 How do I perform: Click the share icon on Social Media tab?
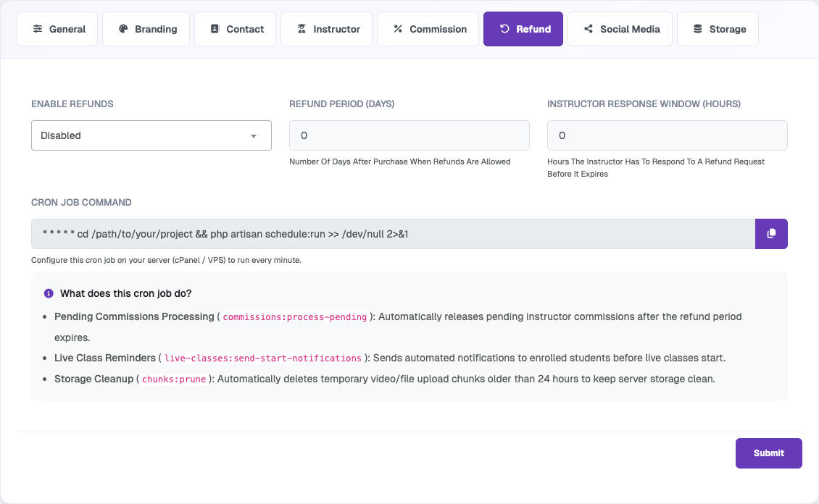pos(589,29)
